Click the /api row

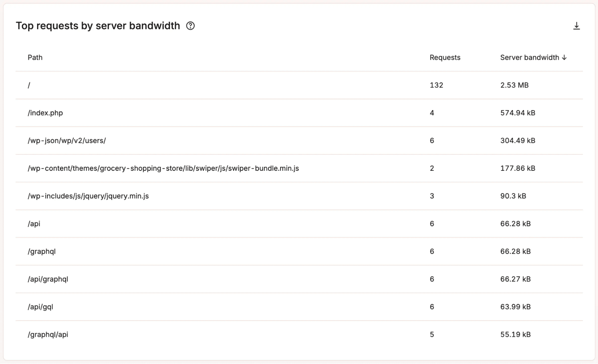point(34,223)
